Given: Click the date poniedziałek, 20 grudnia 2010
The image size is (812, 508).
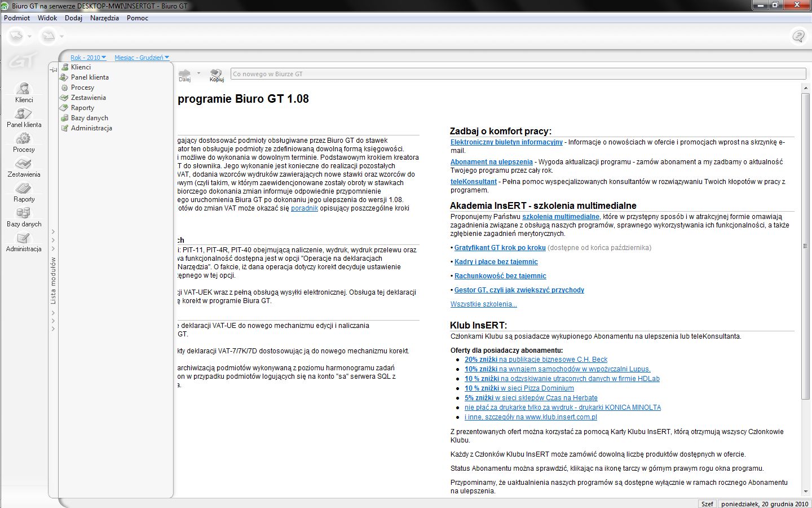Looking at the screenshot, I should 765,503.
